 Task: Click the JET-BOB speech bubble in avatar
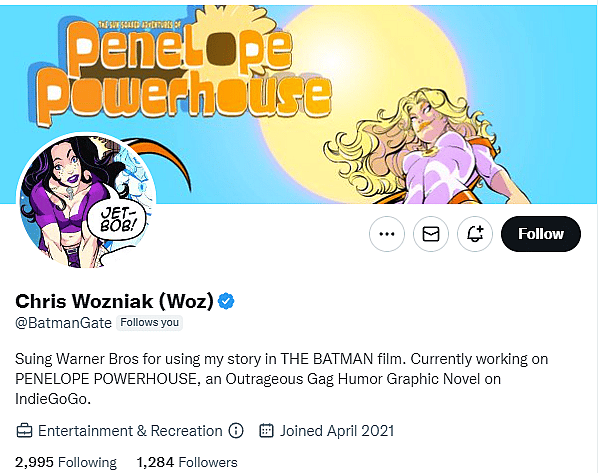(x=117, y=222)
